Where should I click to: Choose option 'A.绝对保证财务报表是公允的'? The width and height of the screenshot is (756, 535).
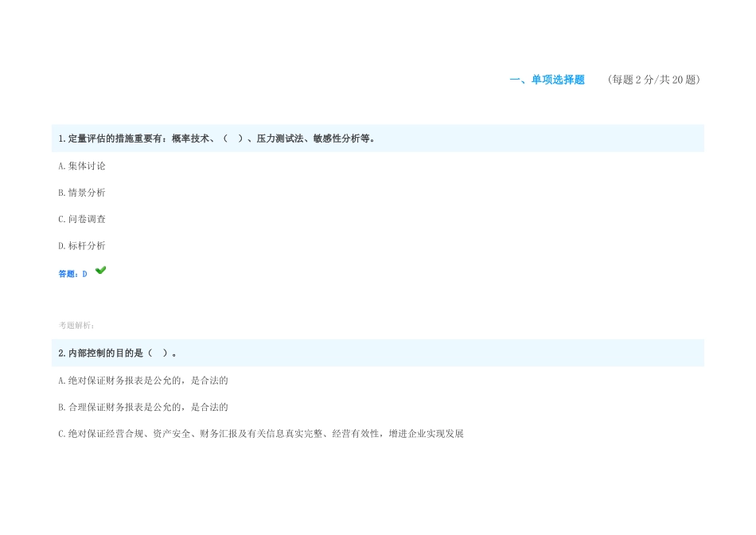tap(143, 381)
